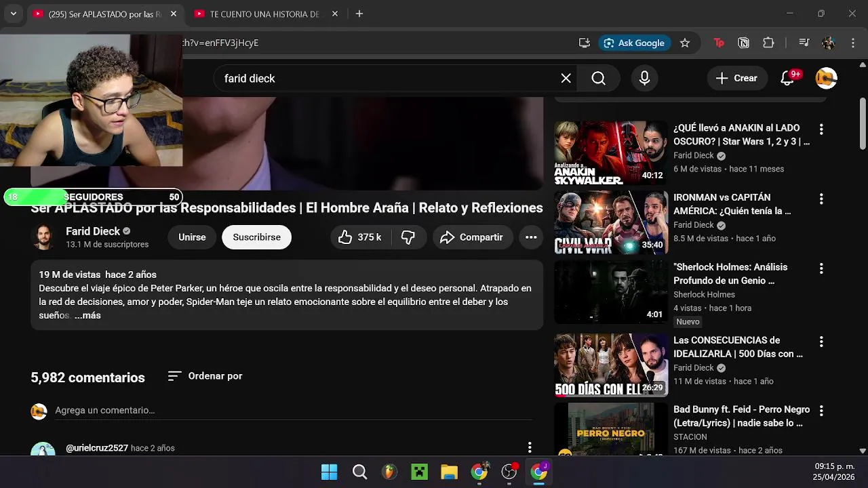868x488 pixels.
Task: Open more actions menu beside Compartir
Action: coord(531,237)
